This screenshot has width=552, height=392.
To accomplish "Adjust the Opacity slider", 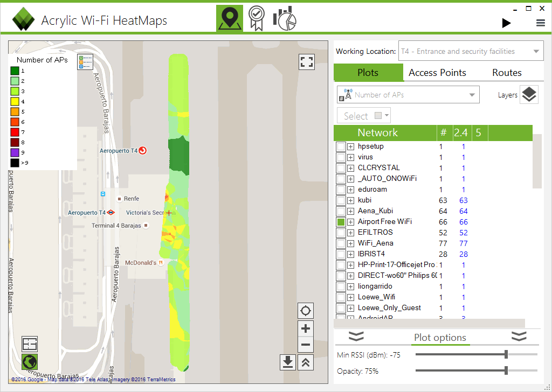I will tap(477, 370).
